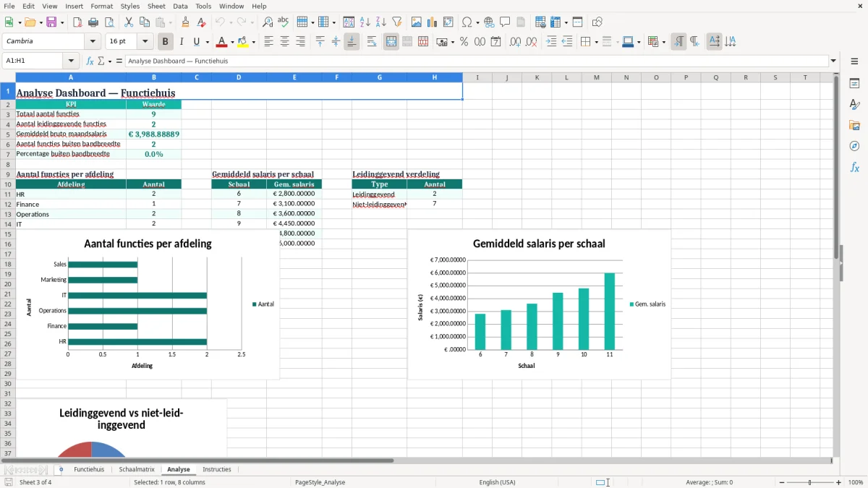
Task: Toggle Align Bottom vertical alignment
Action: [x=352, y=42]
